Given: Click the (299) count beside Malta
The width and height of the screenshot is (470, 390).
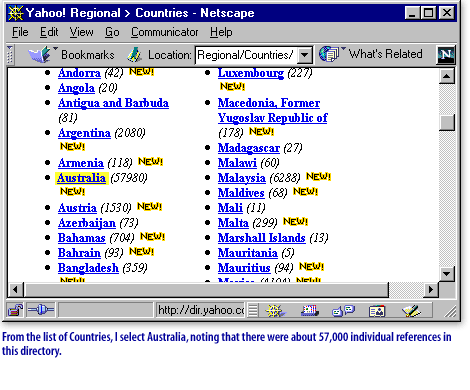Looking at the screenshot, I should coord(265,223).
